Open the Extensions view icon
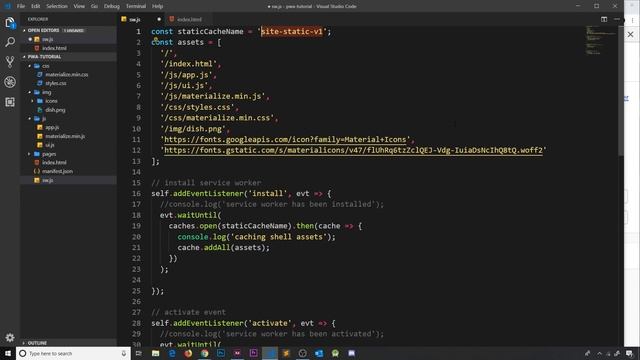 coord(10,102)
